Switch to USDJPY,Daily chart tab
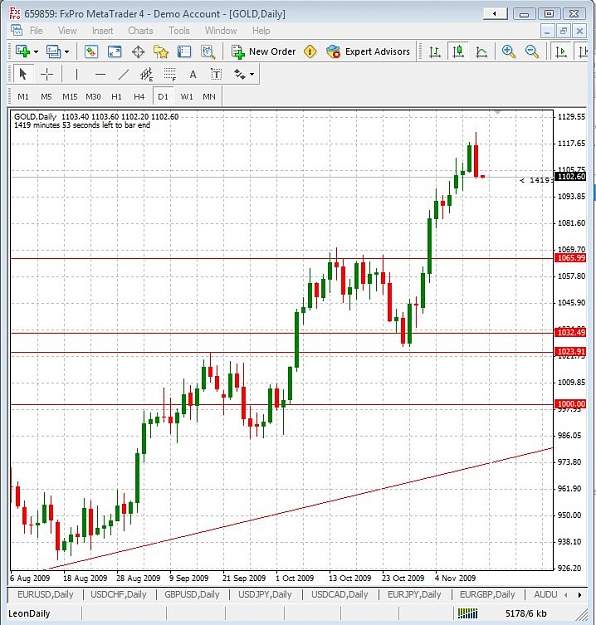This screenshot has height=625, width=596. pos(265,595)
